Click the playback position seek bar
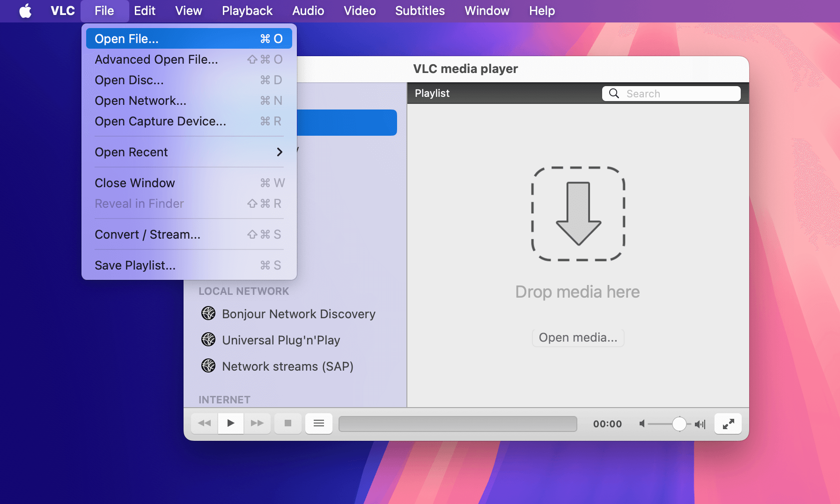The image size is (840, 504). coord(457,424)
